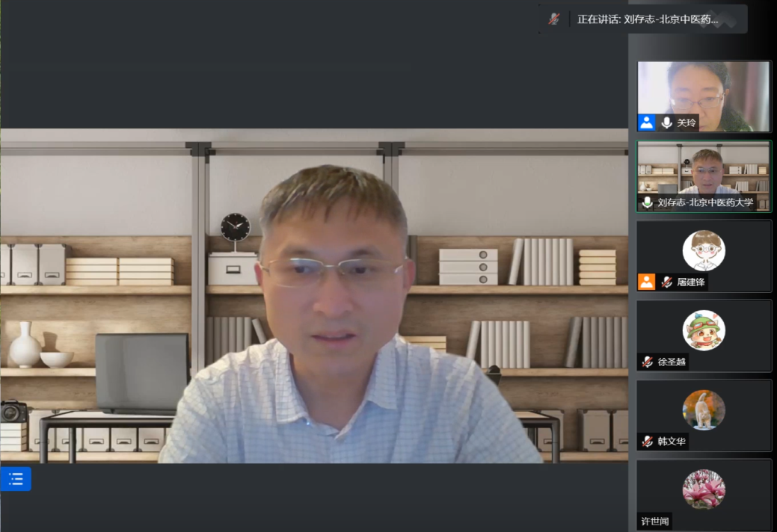Click the muted mic icon next to 徐圣越

pos(647,362)
